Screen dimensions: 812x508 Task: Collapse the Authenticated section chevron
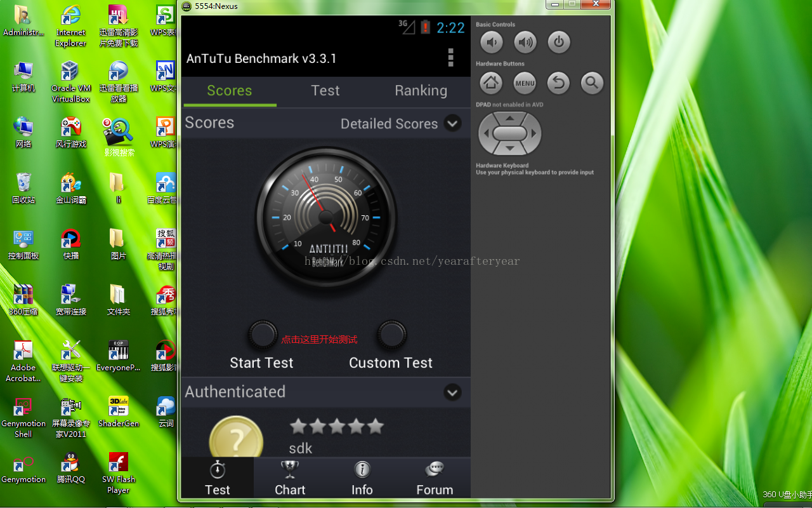pyautogui.click(x=452, y=392)
